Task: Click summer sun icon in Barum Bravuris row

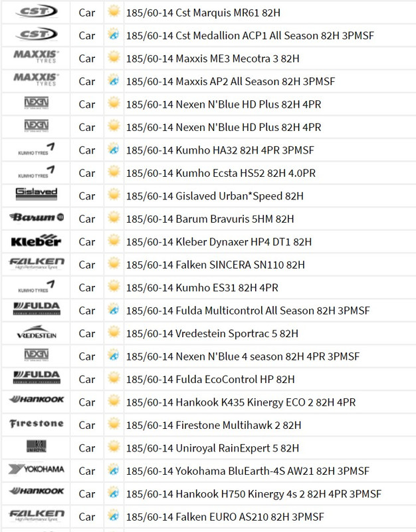Action: pos(114,217)
